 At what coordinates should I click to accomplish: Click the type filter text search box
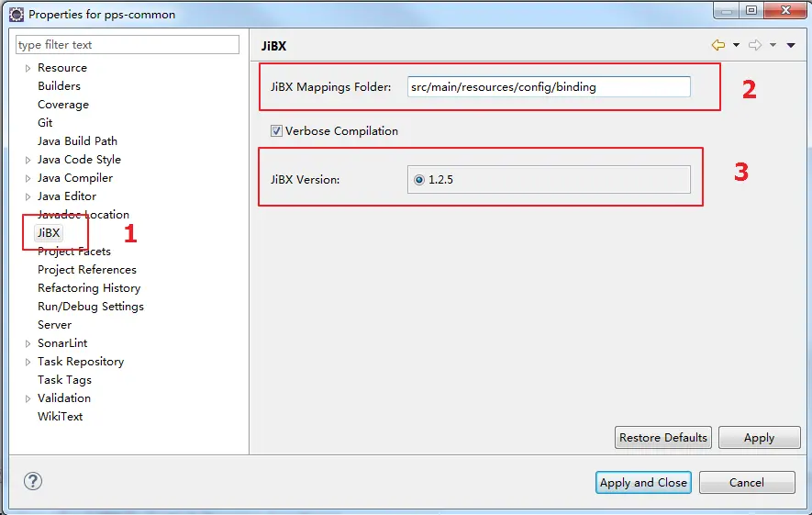click(128, 45)
